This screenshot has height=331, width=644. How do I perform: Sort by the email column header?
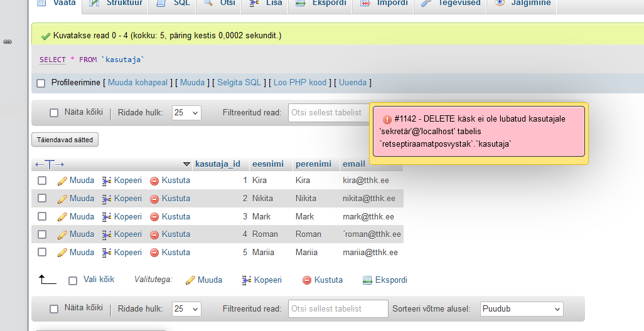click(353, 164)
